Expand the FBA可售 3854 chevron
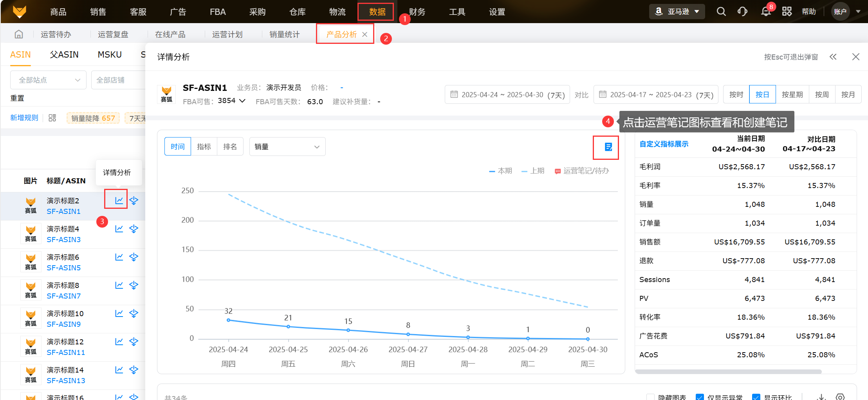Screen dimensions: 868x400 click(242, 101)
